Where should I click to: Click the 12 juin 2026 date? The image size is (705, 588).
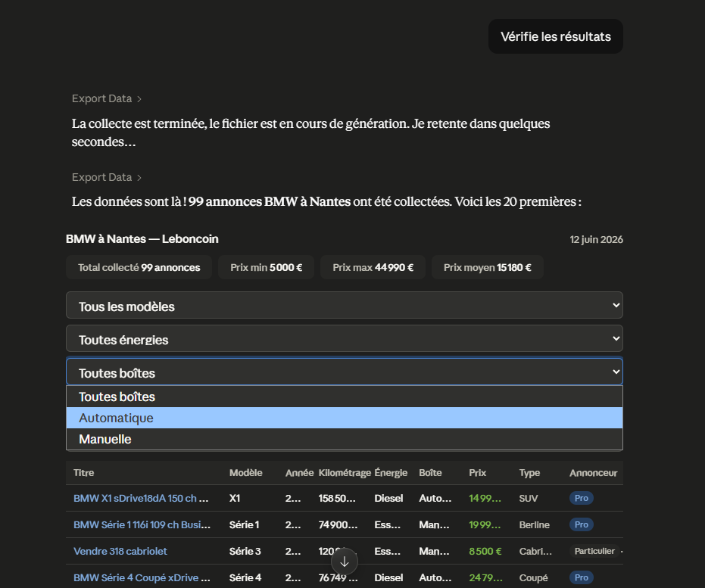596,240
